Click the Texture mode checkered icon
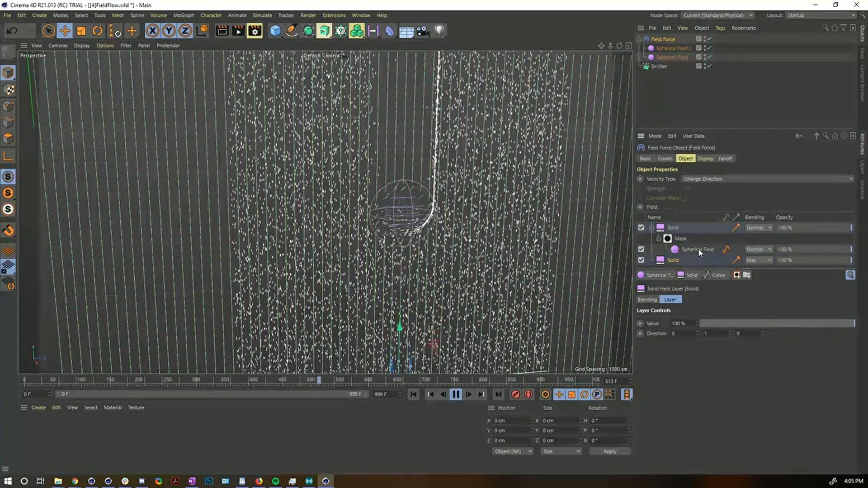Image resolution: width=868 pixels, height=488 pixels. tap(8, 89)
